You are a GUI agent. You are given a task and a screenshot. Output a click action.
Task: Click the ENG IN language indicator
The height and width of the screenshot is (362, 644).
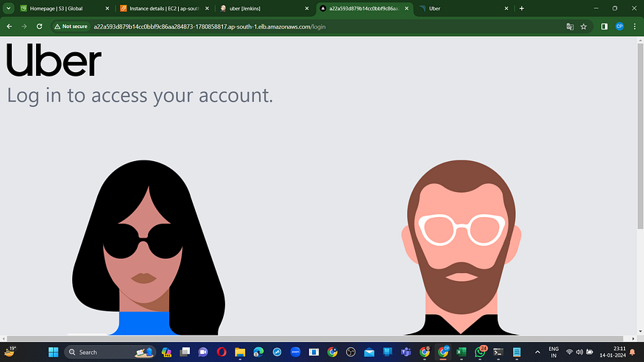tap(553, 352)
